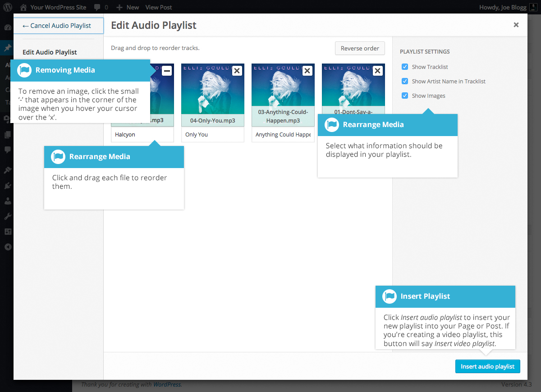Remove the 04-Only-You.mp3 track with its x

coord(237,71)
